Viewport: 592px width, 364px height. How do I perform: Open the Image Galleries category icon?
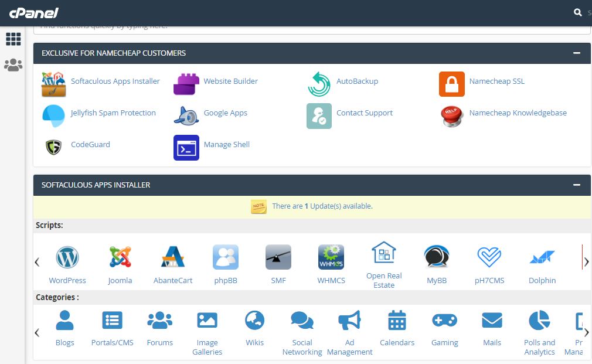[207, 320]
